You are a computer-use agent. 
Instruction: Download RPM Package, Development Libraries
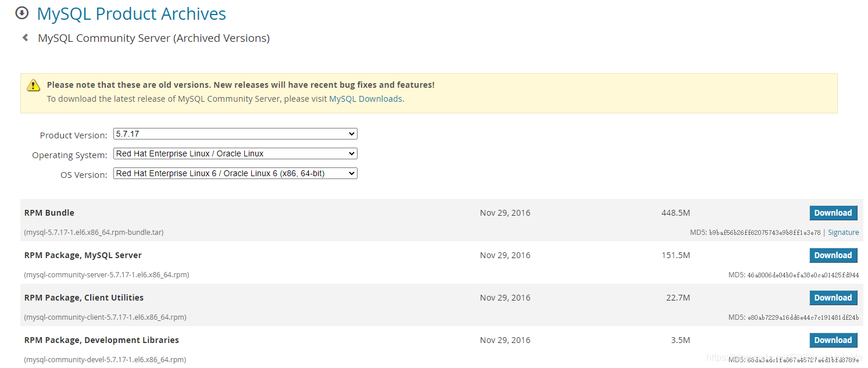click(833, 340)
